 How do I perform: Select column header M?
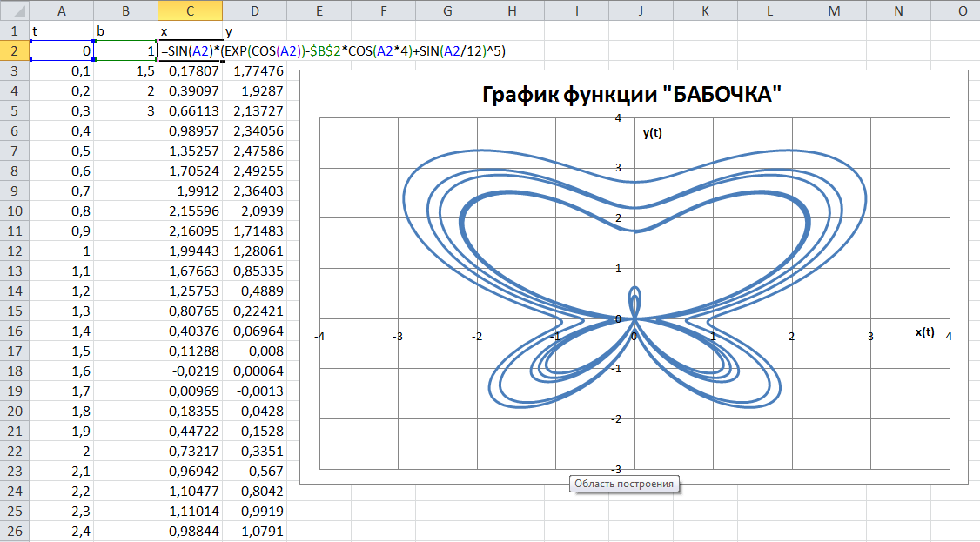(834, 10)
